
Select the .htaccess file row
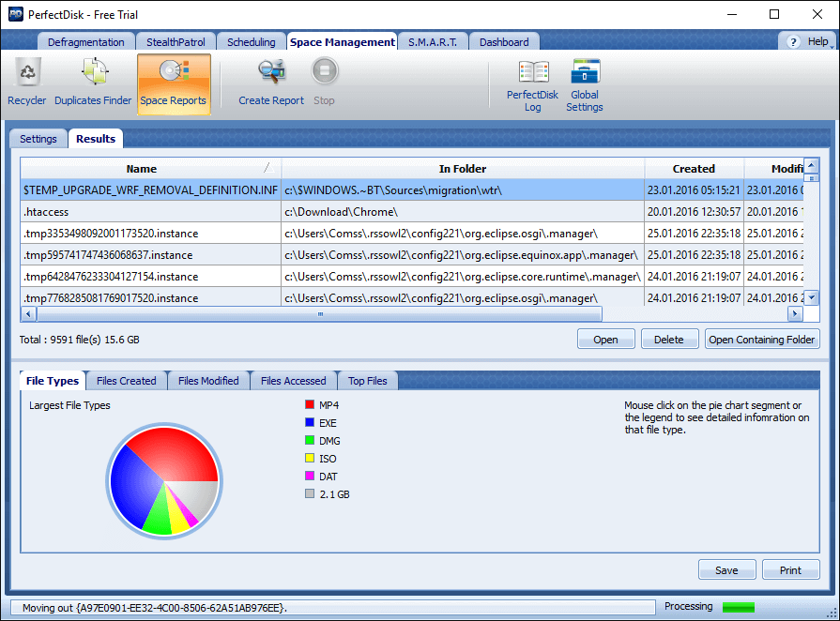tap(411, 211)
